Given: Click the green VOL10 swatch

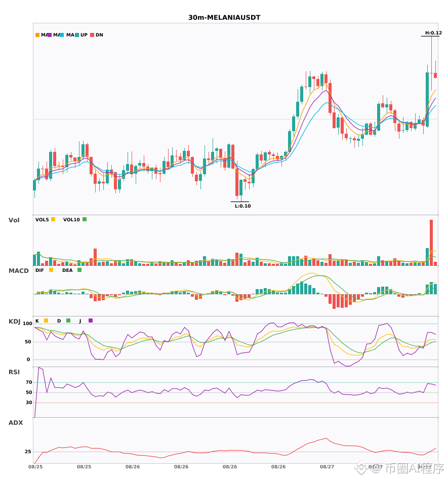Looking at the screenshot, I should click(x=85, y=219).
